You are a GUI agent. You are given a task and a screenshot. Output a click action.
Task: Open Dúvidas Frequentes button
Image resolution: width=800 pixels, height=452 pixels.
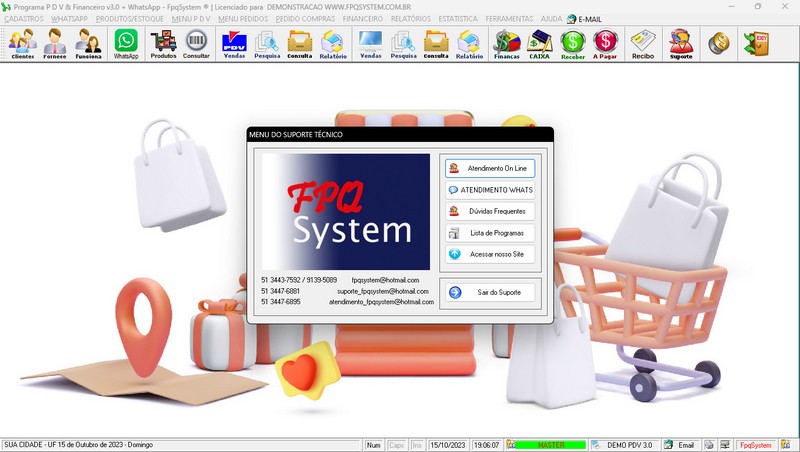click(490, 211)
